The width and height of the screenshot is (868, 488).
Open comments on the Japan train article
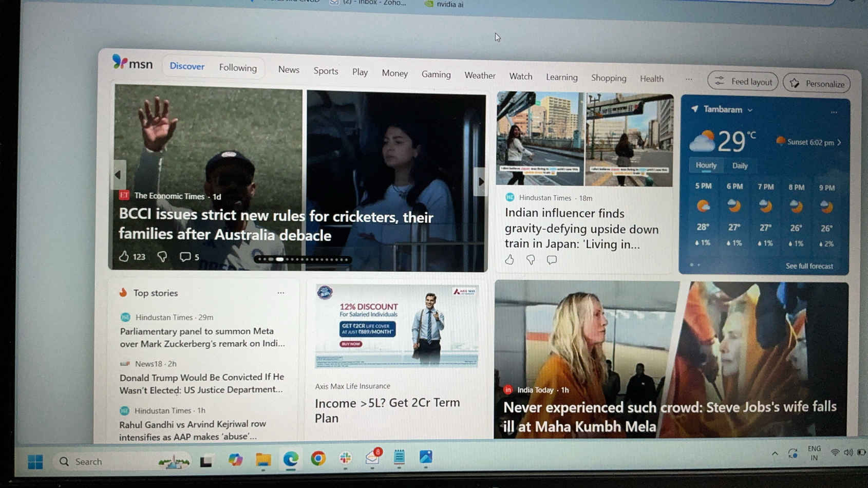tap(552, 260)
